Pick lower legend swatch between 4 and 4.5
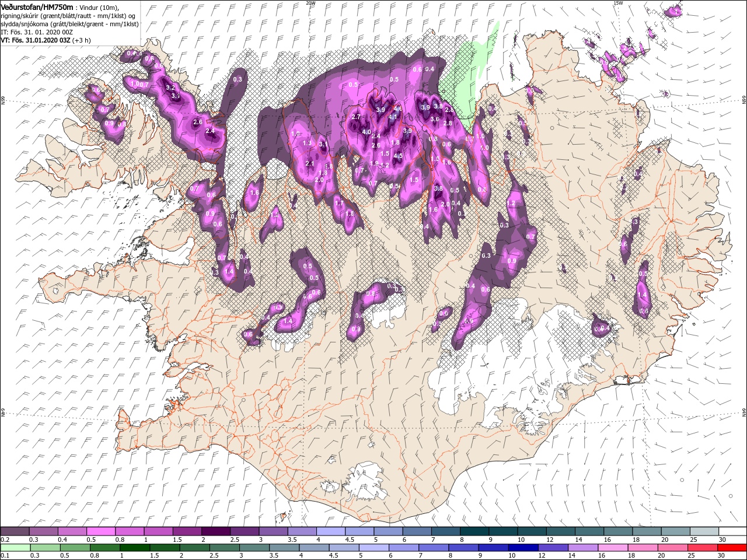This screenshot has width=747, height=560. [313, 548]
